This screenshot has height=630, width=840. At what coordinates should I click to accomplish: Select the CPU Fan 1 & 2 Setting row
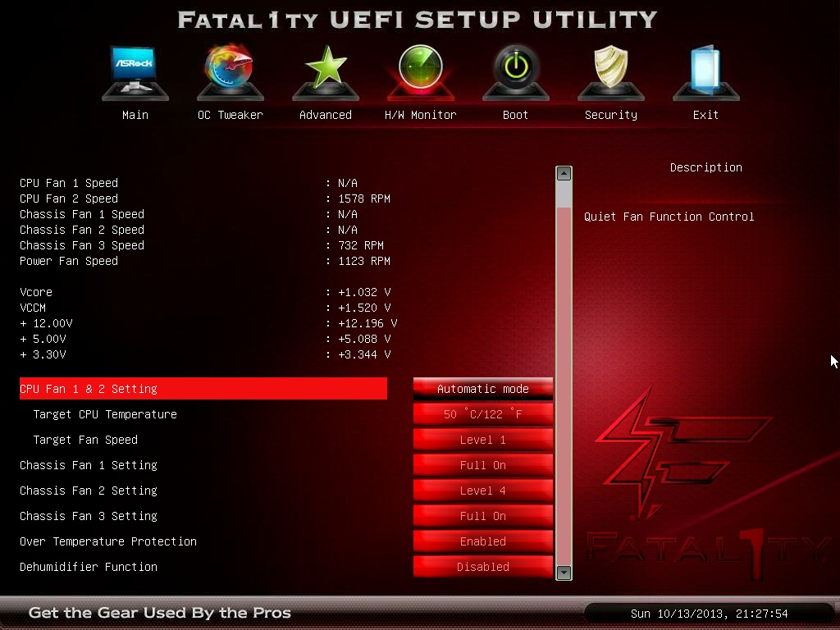point(203,388)
